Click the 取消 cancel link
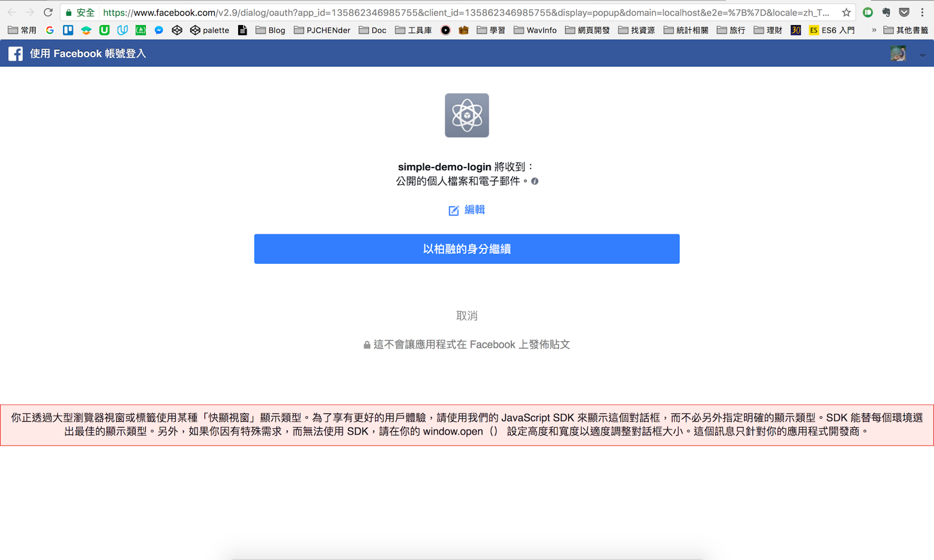This screenshot has height=560, width=934. coord(467,316)
